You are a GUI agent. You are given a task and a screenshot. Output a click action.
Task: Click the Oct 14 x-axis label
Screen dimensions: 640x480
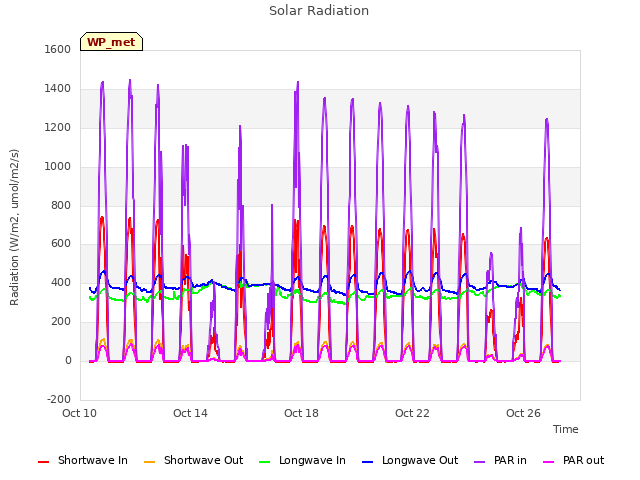pyautogui.click(x=190, y=413)
